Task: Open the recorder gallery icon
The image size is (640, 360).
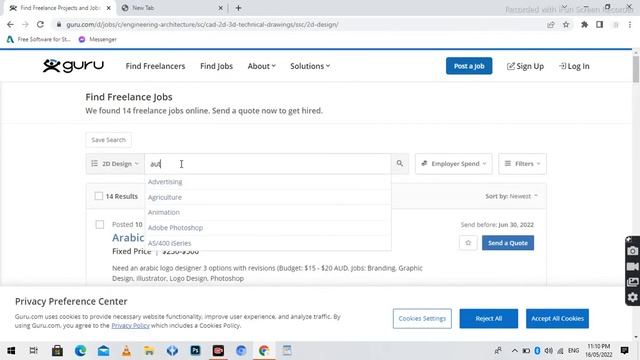Action: (632, 282)
